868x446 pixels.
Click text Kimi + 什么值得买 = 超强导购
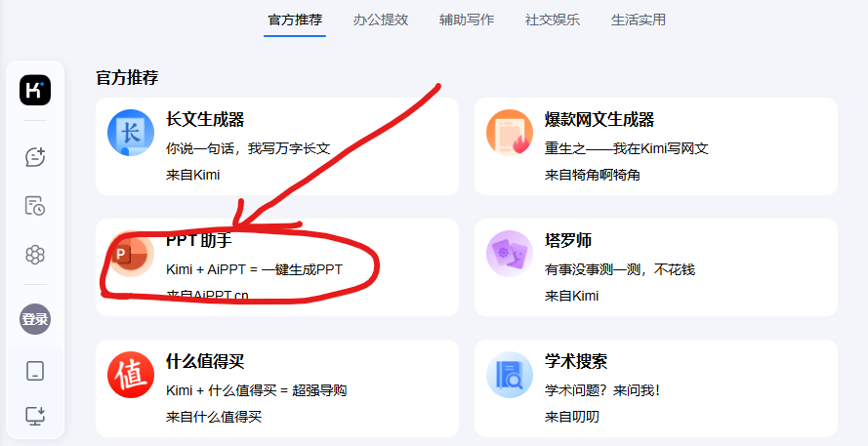(x=257, y=390)
